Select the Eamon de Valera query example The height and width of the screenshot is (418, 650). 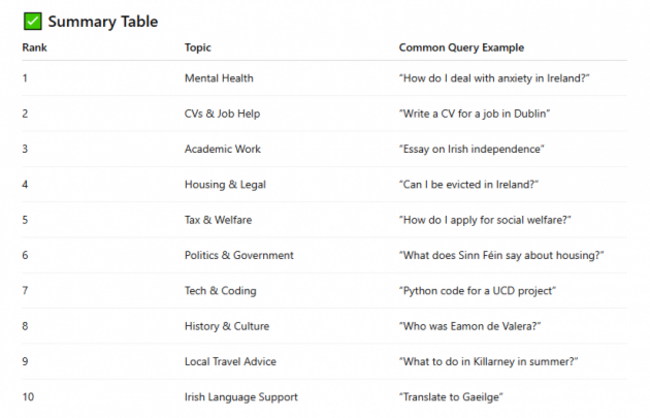(472, 326)
